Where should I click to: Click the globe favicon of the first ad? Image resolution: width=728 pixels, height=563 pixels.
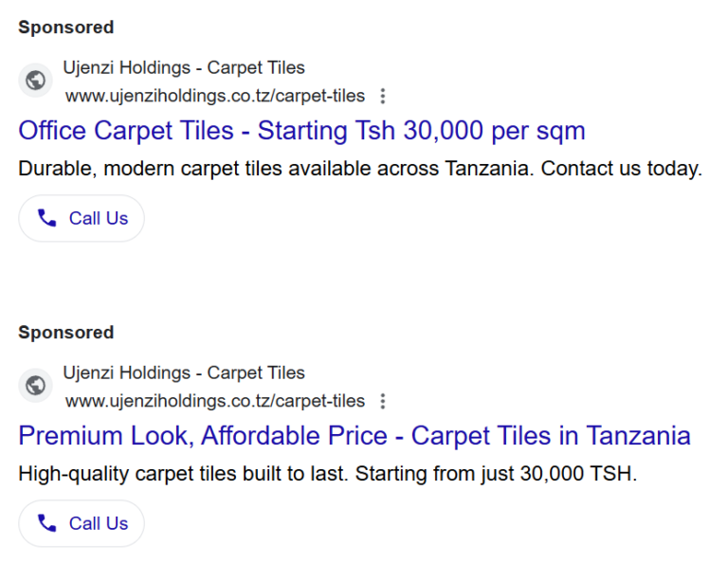point(36,81)
